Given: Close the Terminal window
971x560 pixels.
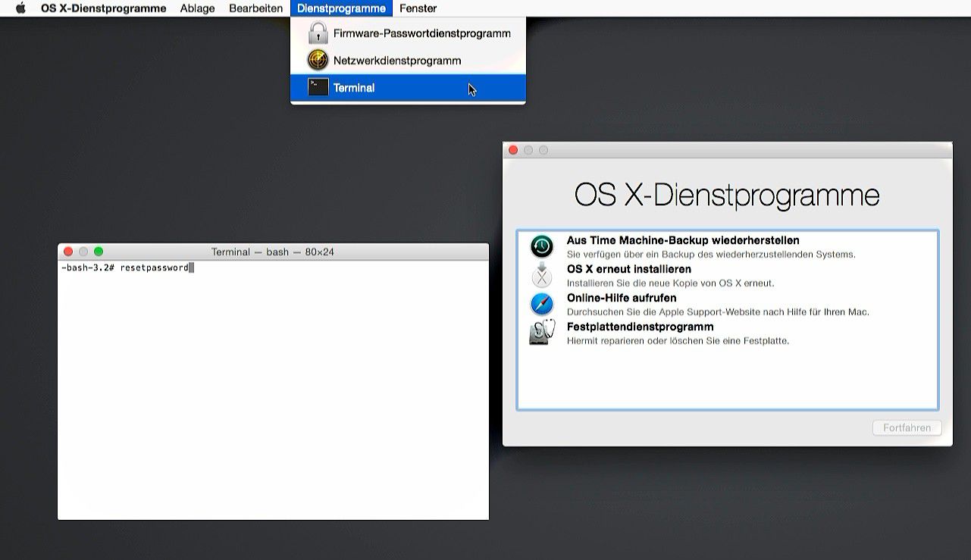Looking at the screenshot, I should coord(68,252).
